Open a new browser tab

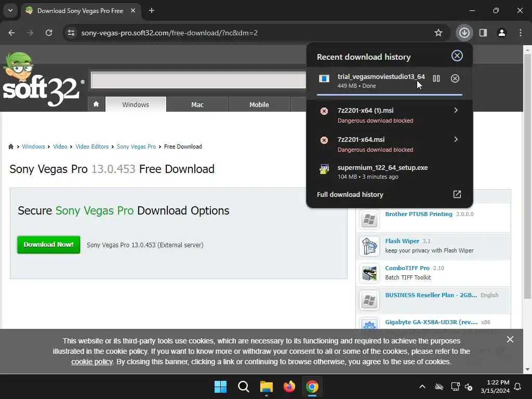pyautogui.click(x=152, y=10)
